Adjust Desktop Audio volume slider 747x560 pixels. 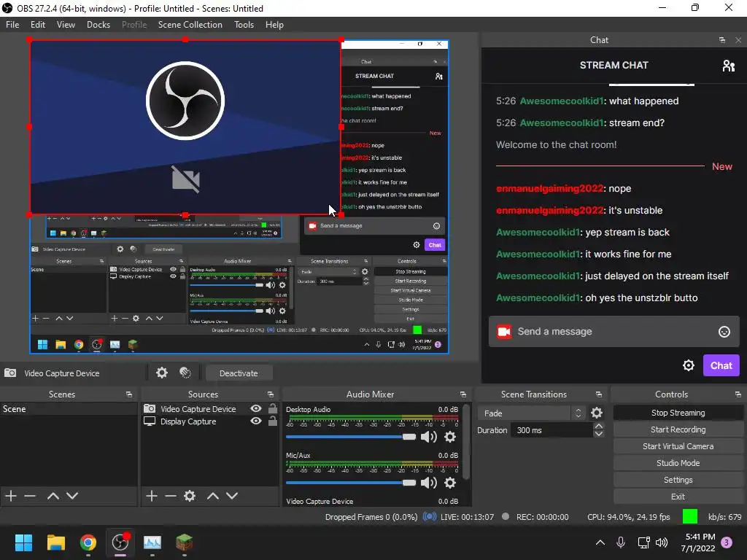click(351, 437)
